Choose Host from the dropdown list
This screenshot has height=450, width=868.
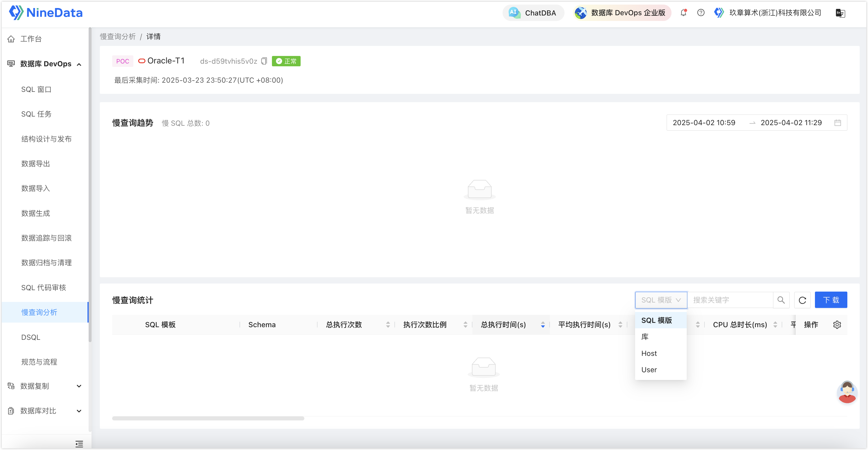[661, 353]
